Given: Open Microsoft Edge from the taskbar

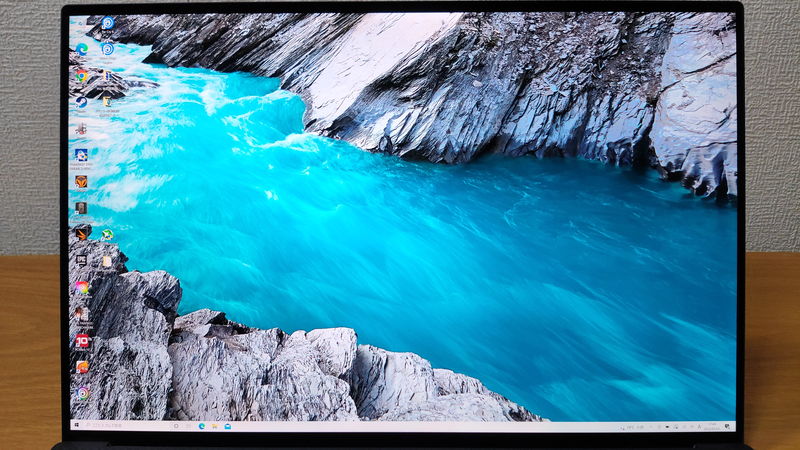Looking at the screenshot, I should 202,426.
